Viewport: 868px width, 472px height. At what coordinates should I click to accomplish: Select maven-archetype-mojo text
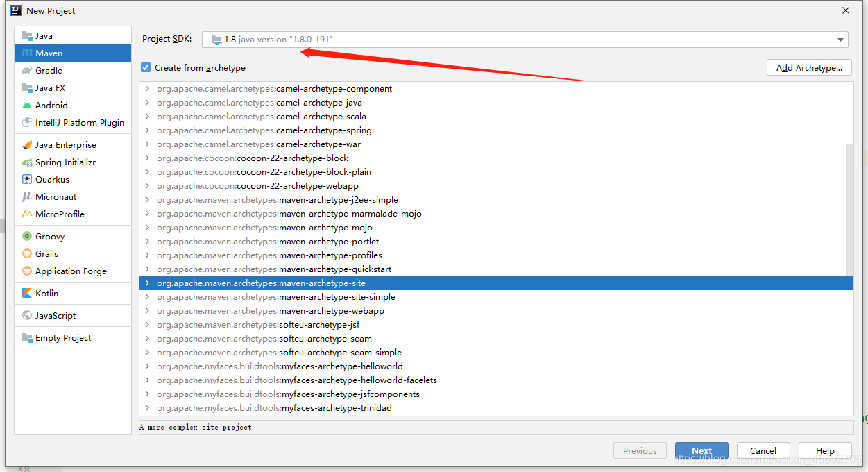tap(325, 228)
